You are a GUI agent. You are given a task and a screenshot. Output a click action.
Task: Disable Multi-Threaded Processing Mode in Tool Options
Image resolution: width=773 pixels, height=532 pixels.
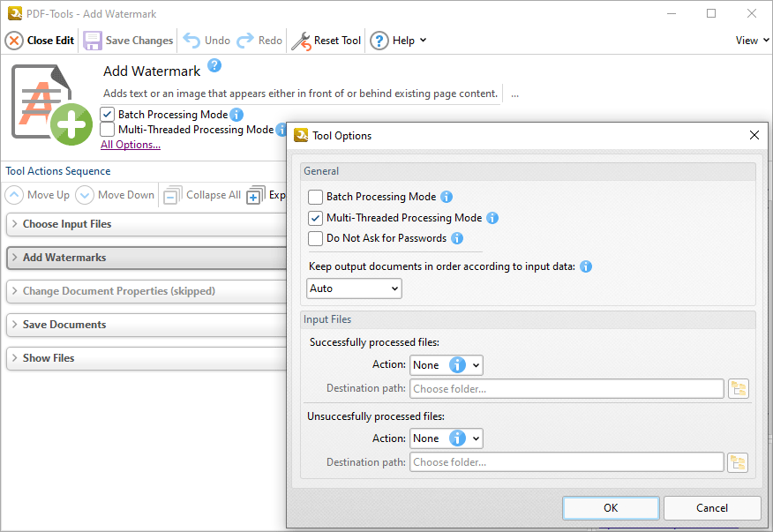click(x=316, y=218)
